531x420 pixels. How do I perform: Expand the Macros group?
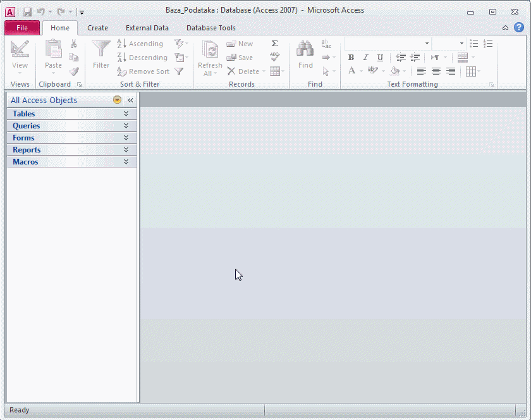71,162
